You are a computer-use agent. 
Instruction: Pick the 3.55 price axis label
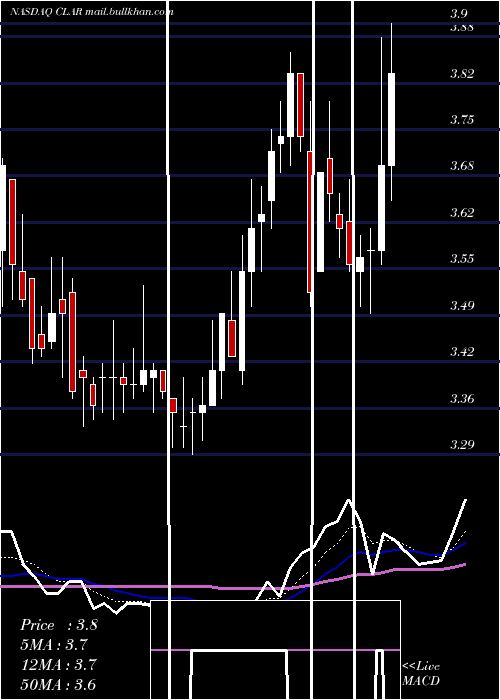pyautogui.click(x=462, y=259)
